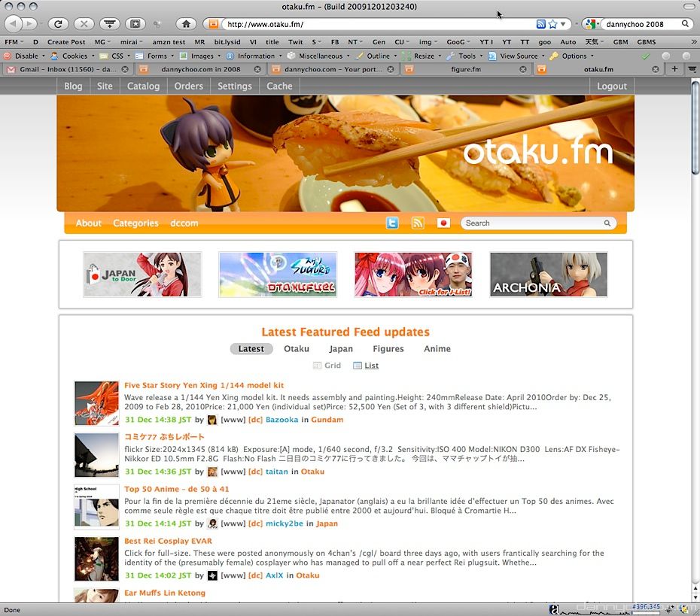Click the Japan flag icon
Viewport: 700px width, 616px height.
[443, 223]
